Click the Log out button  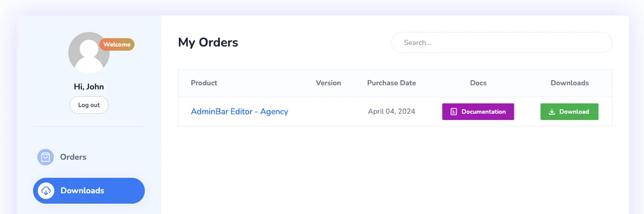point(89,105)
